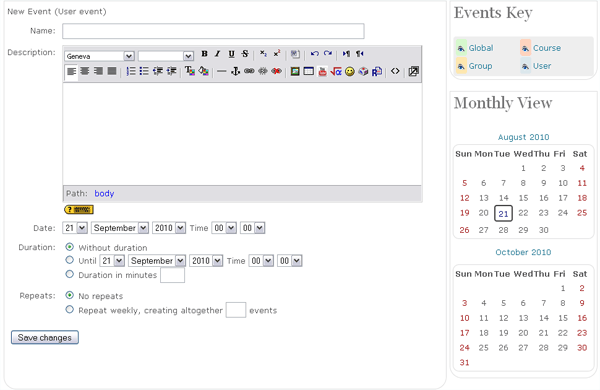Viewport: 600px width, 390px height.
Task: Toggle bold formatting in description editor
Action: point(204,54)
